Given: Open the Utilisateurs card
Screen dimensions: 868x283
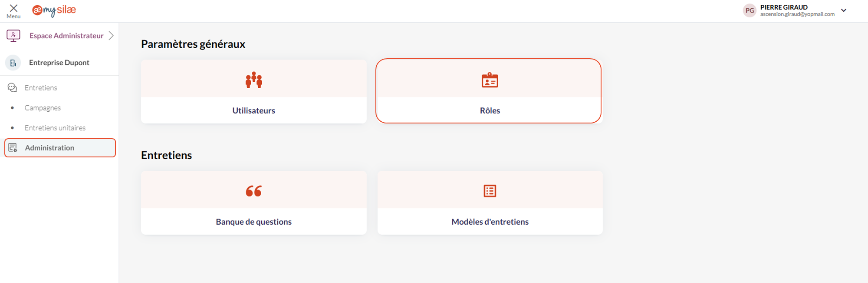Looking at the screenshot, I should point(254,91).
